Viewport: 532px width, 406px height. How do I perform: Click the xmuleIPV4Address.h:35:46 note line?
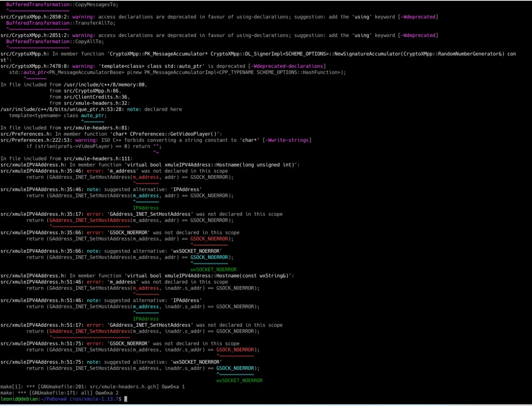(101, 189)
